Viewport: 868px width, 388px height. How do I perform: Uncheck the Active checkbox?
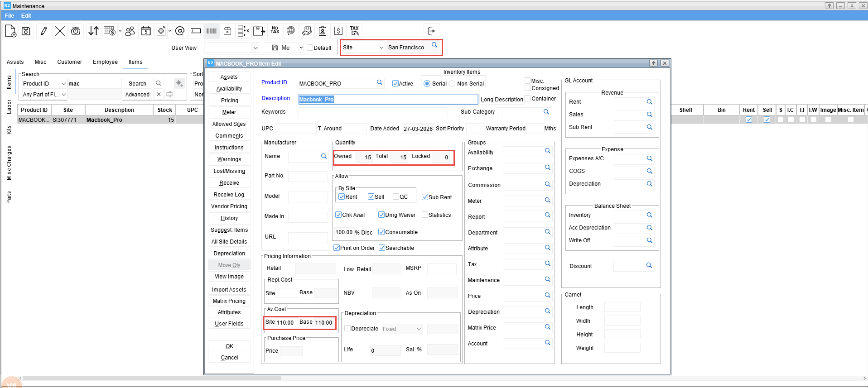395,84
